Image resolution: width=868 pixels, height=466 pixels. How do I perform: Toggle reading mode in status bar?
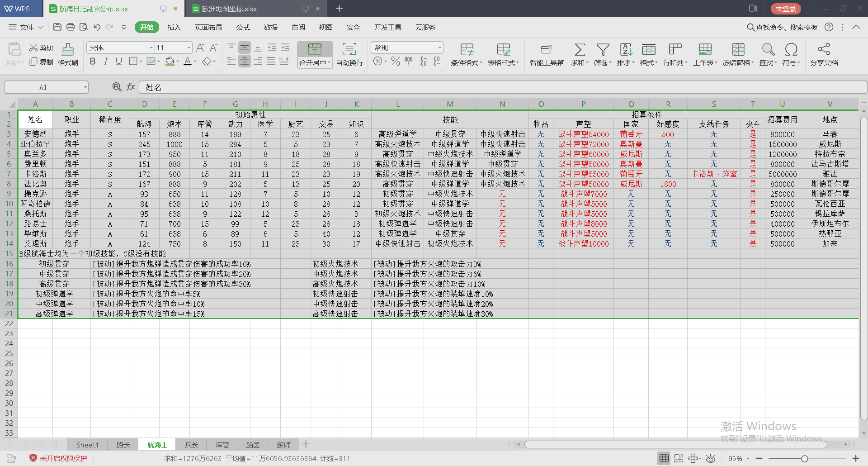coord(693,458)
